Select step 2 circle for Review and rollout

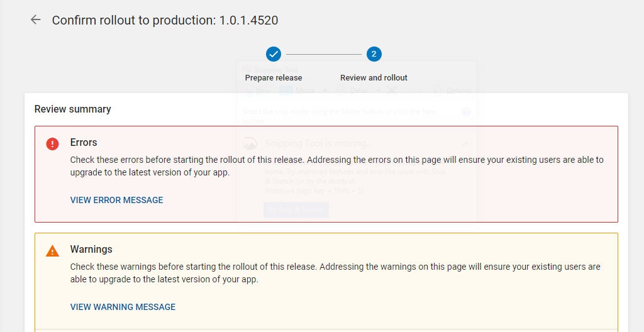pos(374,54)
